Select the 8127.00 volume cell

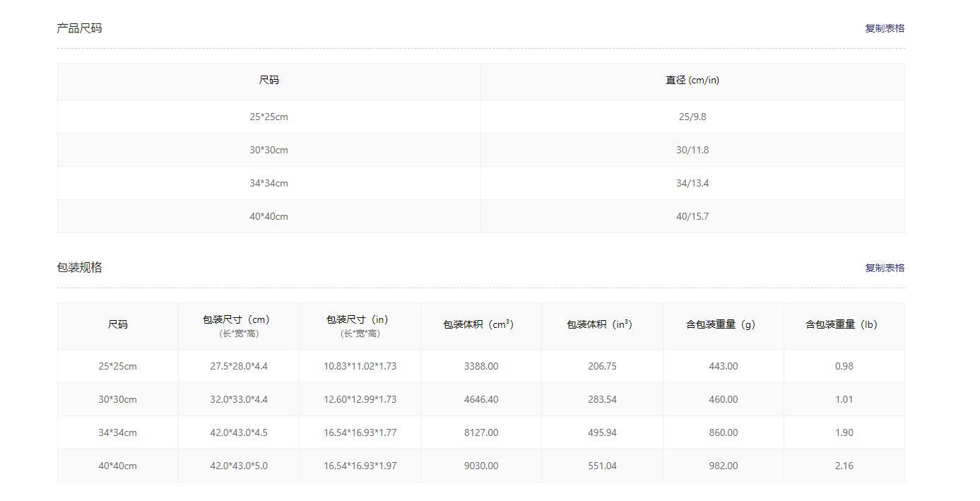coord(481,432)
